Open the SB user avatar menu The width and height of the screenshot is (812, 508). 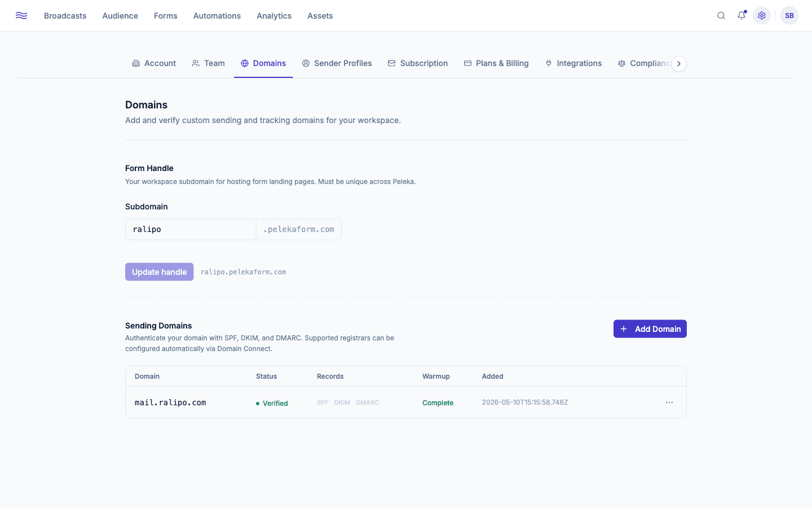click(x=789, y=16)
